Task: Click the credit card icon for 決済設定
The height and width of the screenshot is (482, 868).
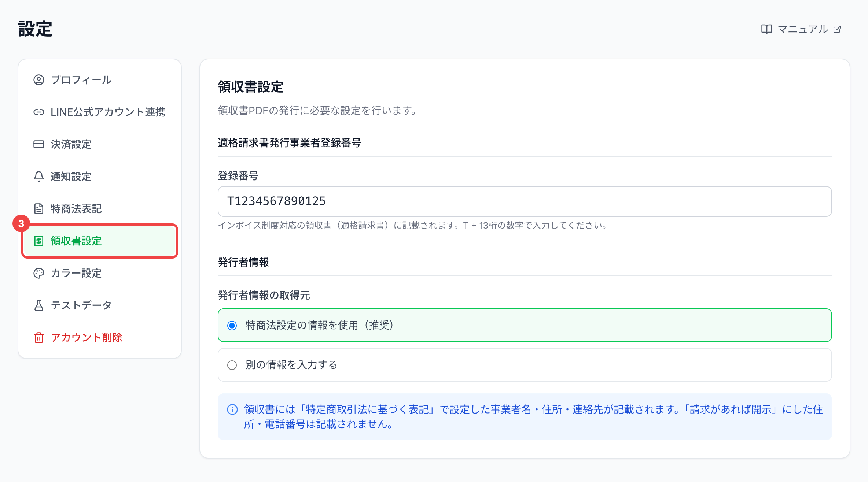Action: pos(39,144)
